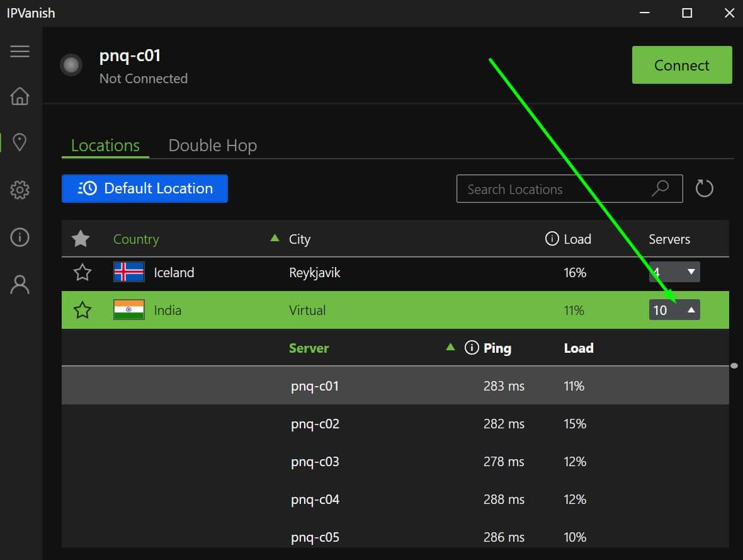Click 282 ms ping value
Viewport: 743px width, 560px height.
(x=504, y=424)
